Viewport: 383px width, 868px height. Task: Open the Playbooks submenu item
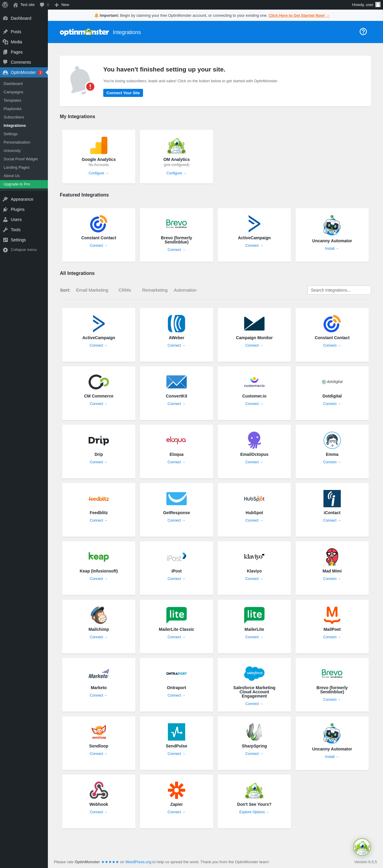(13, 109)
